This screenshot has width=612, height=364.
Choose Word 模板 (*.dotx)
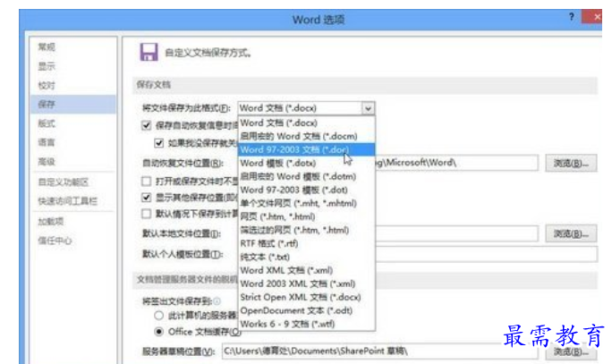click(306, 163)
